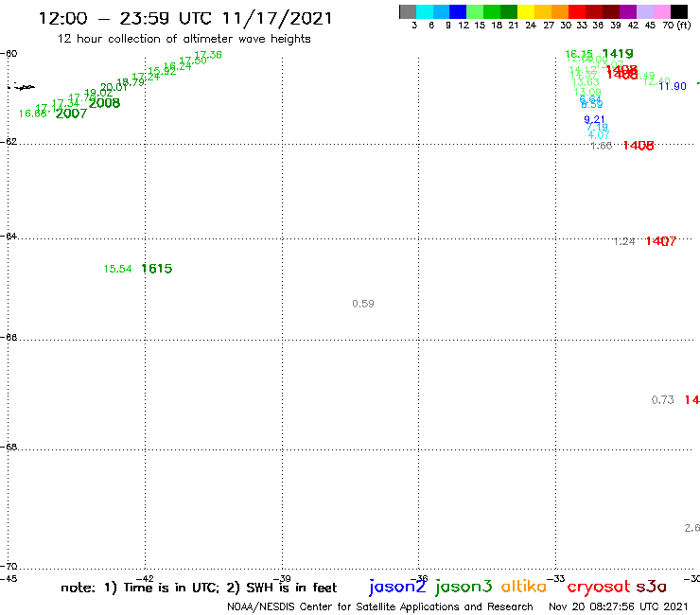Click the time label 2008
Viewport: 700px width, 615px height.
tap(104, 103)
